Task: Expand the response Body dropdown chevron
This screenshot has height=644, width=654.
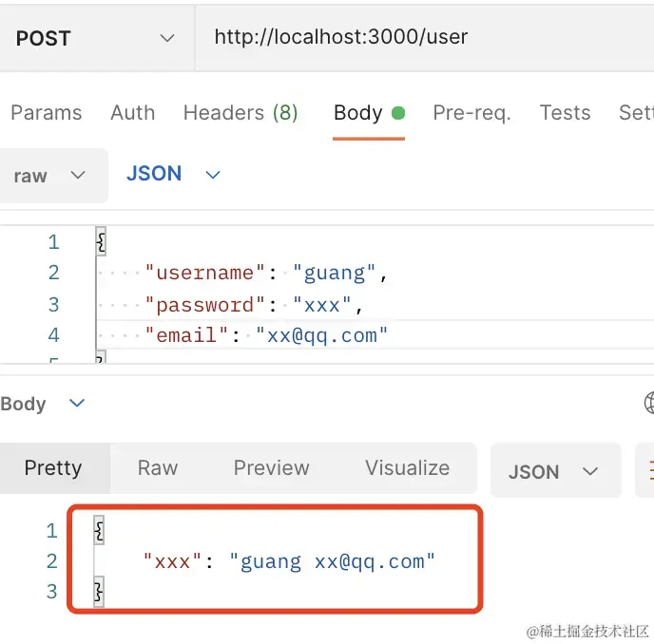Action: 77,404
